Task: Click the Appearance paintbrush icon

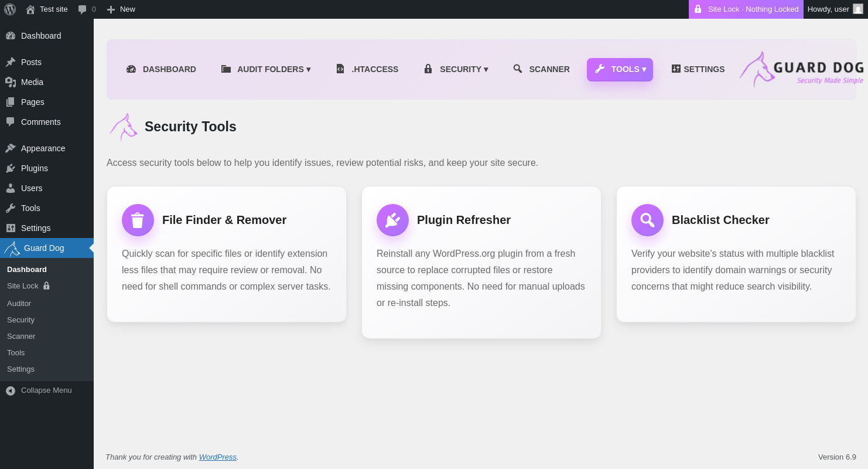Action: 11,148
